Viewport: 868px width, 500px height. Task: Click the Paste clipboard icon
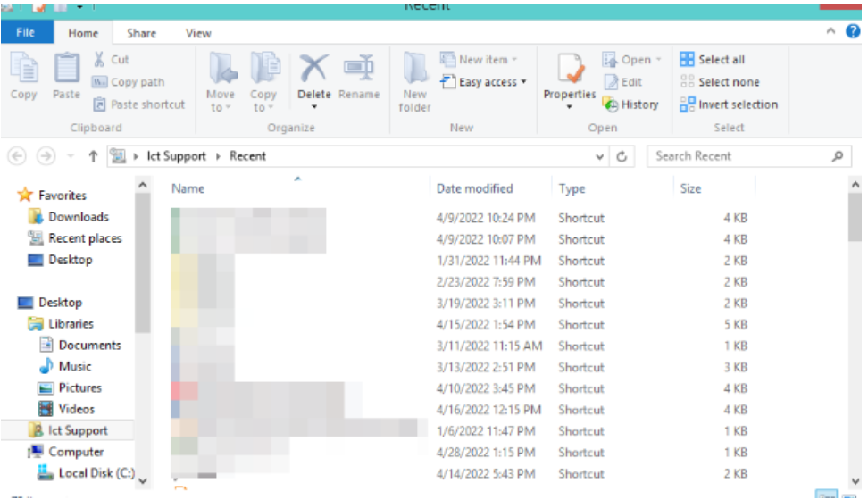coord(66,70)
